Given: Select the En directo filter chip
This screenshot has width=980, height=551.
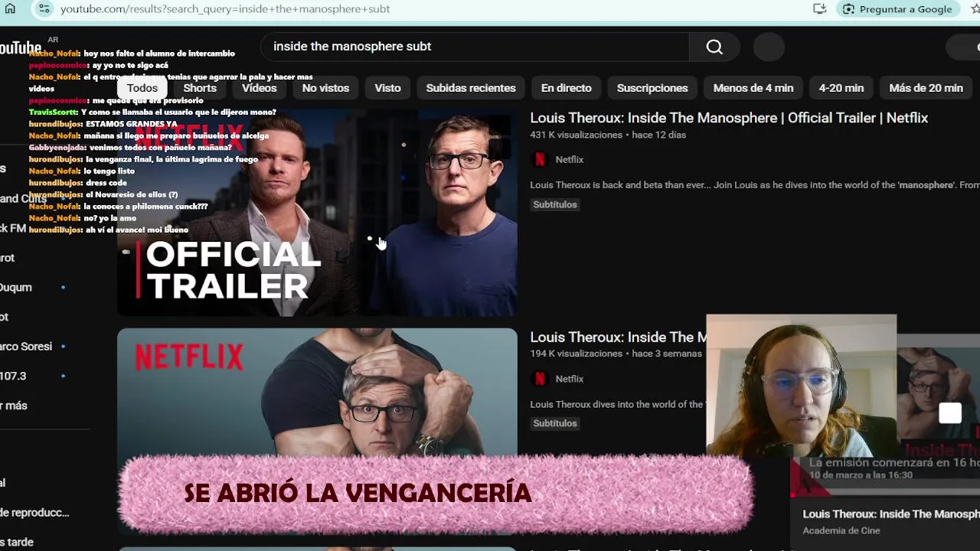Looking at the screenshot, I should click(x=567, y=88).
